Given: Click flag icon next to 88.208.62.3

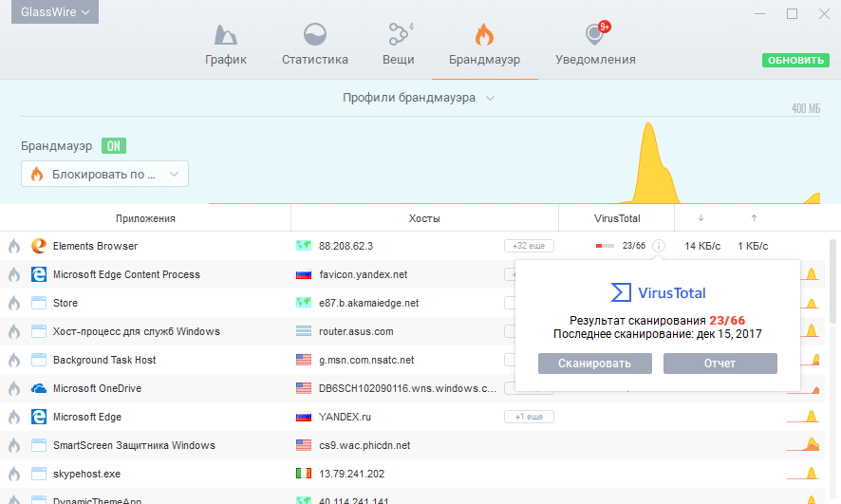Looking at the screenshot, I should [304, 246].
